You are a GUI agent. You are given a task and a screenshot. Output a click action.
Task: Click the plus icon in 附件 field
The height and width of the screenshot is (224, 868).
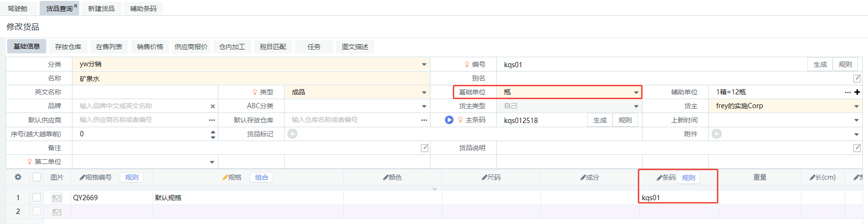pos(716,134)
